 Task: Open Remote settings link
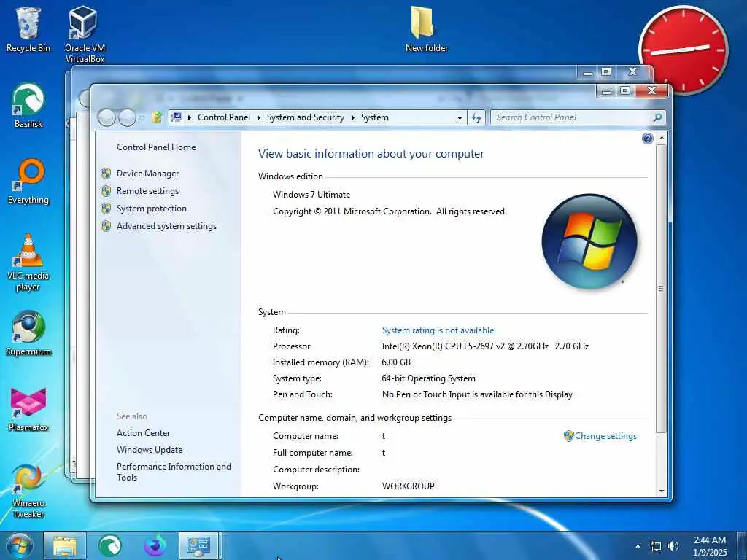[147, 192]
